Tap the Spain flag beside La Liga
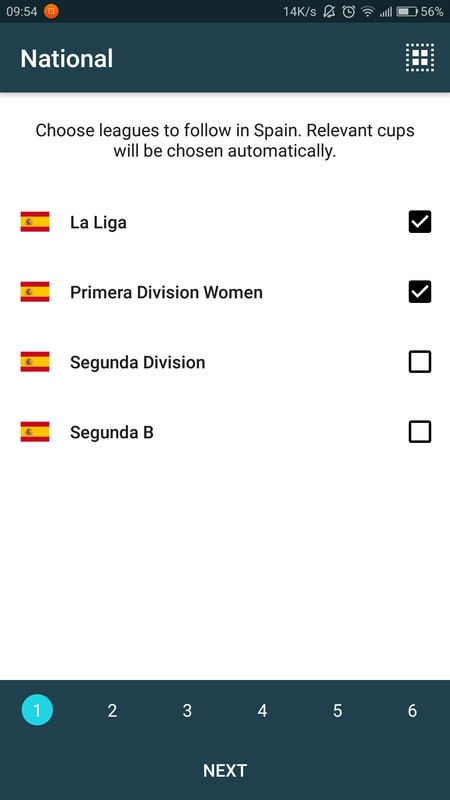 coord(35,222)
